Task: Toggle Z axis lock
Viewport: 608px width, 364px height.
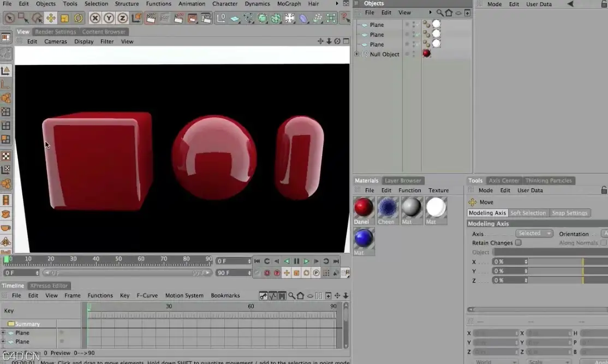Action: (123, 18)
